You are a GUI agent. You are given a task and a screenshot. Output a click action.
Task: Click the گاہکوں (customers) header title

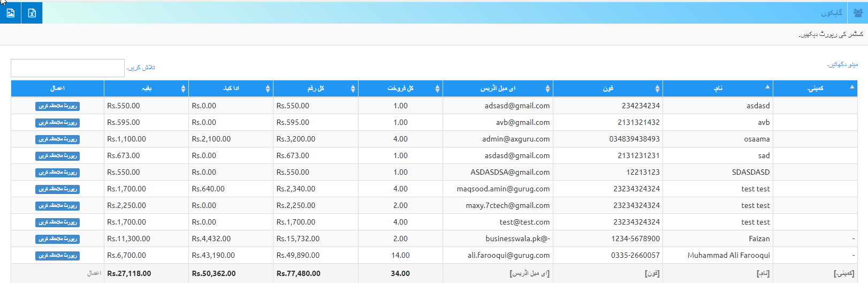pyautogui.click(x=832, y=13)
